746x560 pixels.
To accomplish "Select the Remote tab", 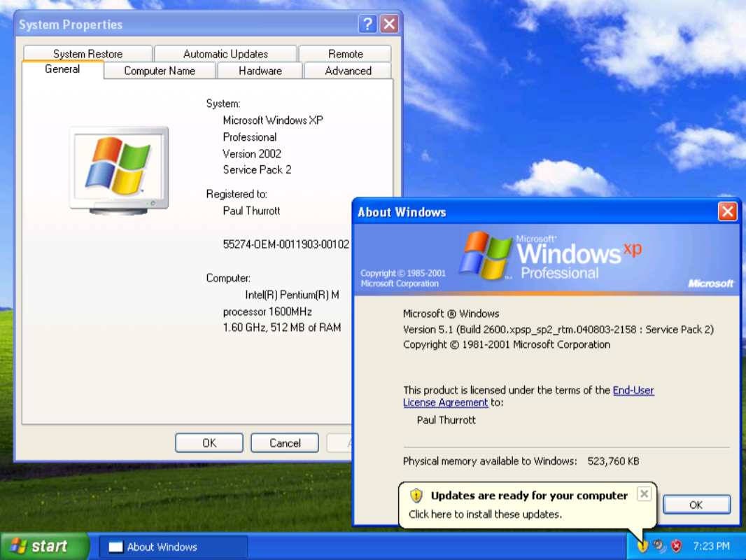I will tap(345, 54).
